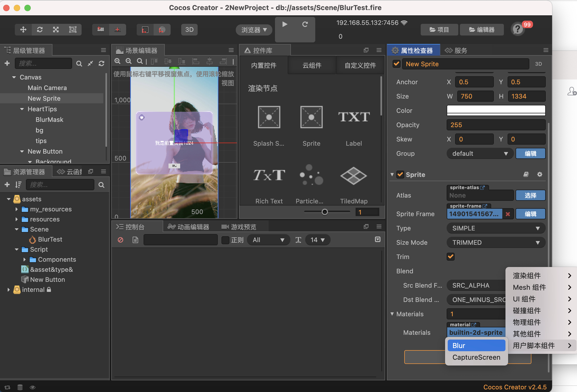Click the clear console icon
Screen dimensions: 577x392
120,240
